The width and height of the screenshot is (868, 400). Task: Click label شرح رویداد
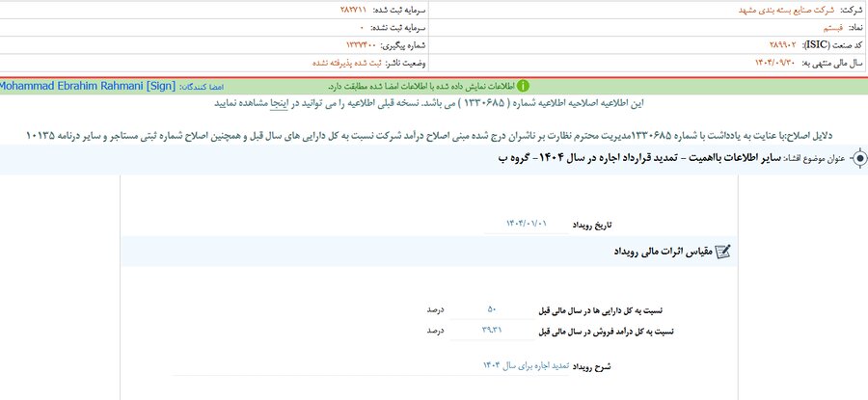[593, 367]
